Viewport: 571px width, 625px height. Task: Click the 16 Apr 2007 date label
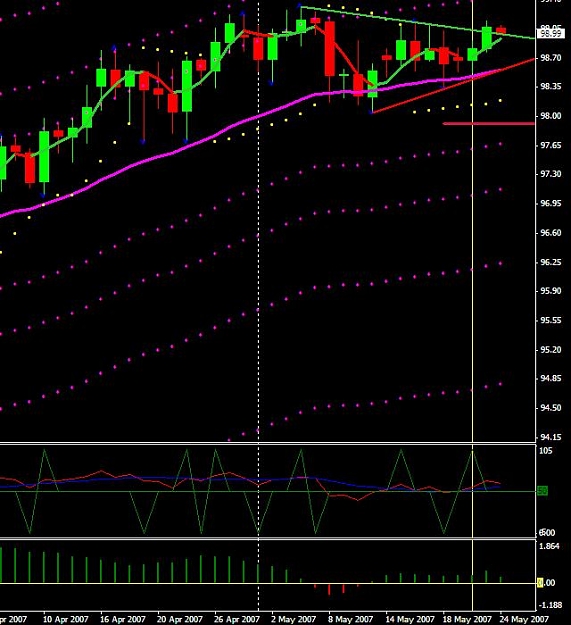coord(122,619)
